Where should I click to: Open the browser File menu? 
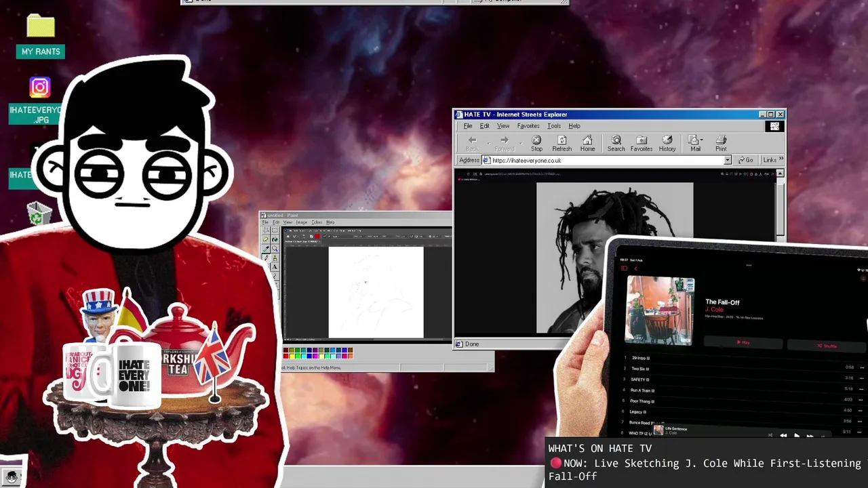pos(468,126)
